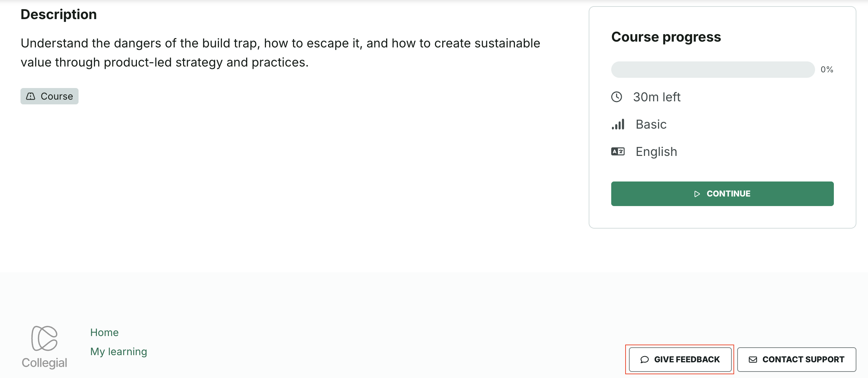Click the Collegial logo icon
Screen dimensions: 868x378
tap(44, 338)
